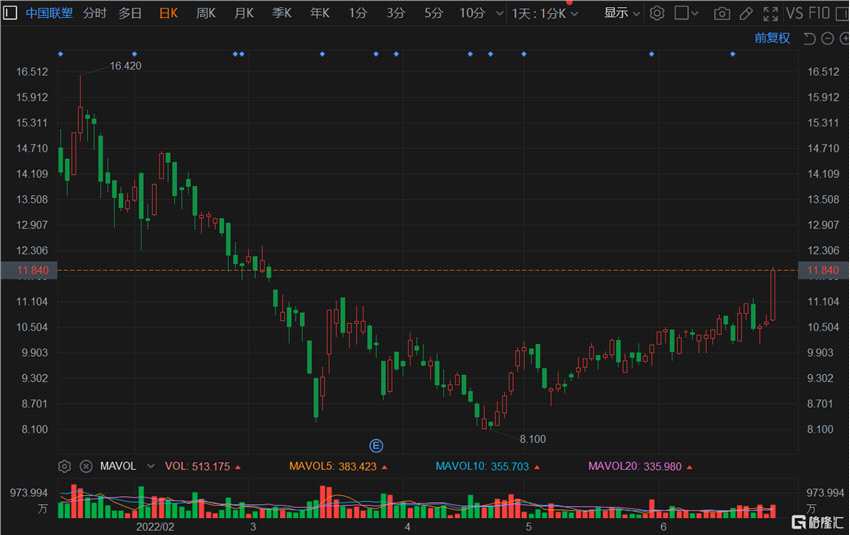Click the 中国联塑 stock name
Screen dimensions: 850x535
49,13
